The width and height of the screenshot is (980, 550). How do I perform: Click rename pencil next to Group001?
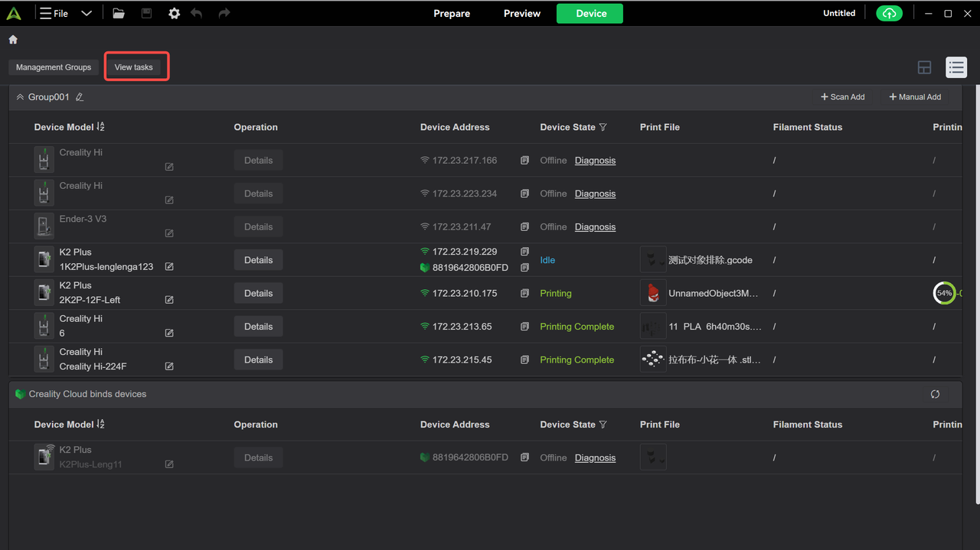pos(80,97)
